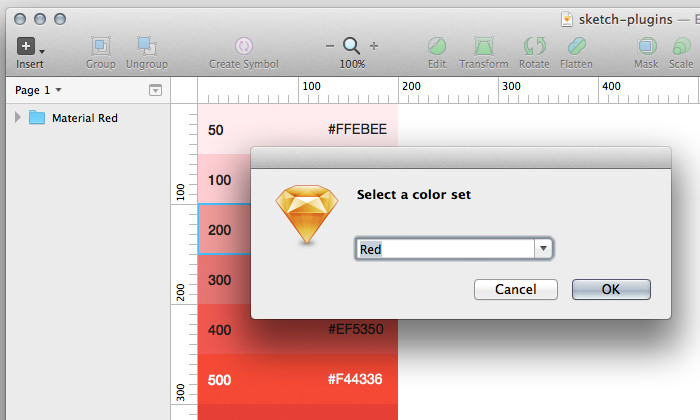Click the Red color set text field
700x420 pixels.
[x=445, y=249]
